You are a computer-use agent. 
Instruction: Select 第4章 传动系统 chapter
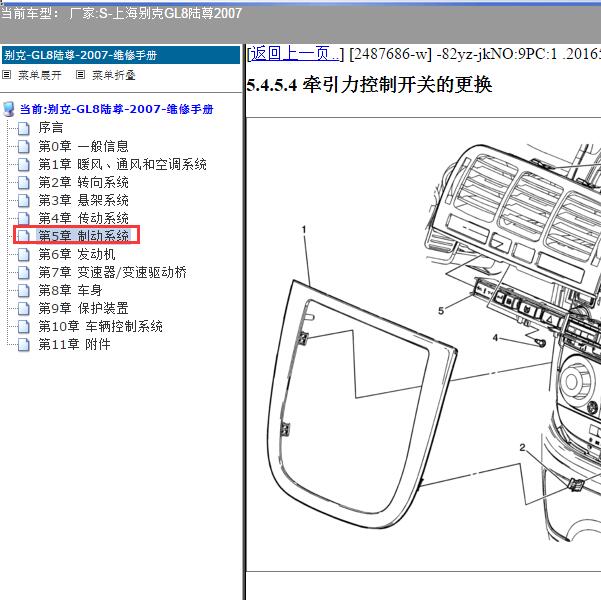(83, 218)
